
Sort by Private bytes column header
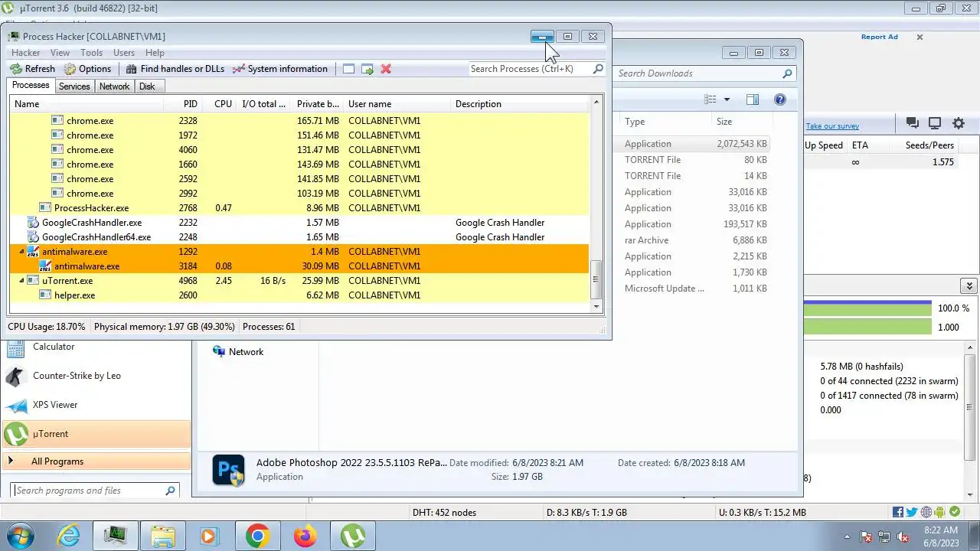click(x=318, y=104)
